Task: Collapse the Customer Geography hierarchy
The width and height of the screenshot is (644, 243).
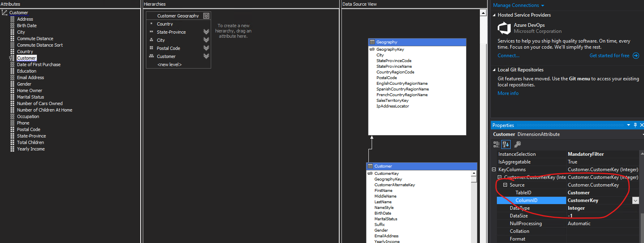Action: pos(206,15)
